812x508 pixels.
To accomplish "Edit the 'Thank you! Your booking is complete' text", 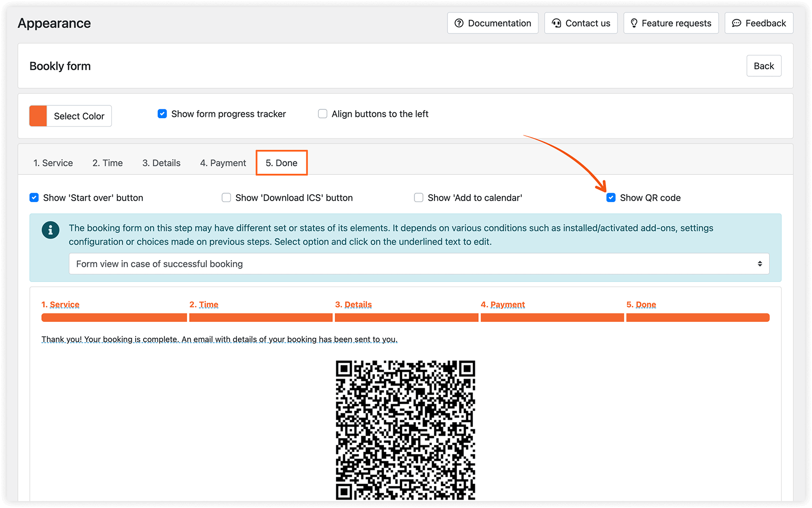I will [219, 339].
